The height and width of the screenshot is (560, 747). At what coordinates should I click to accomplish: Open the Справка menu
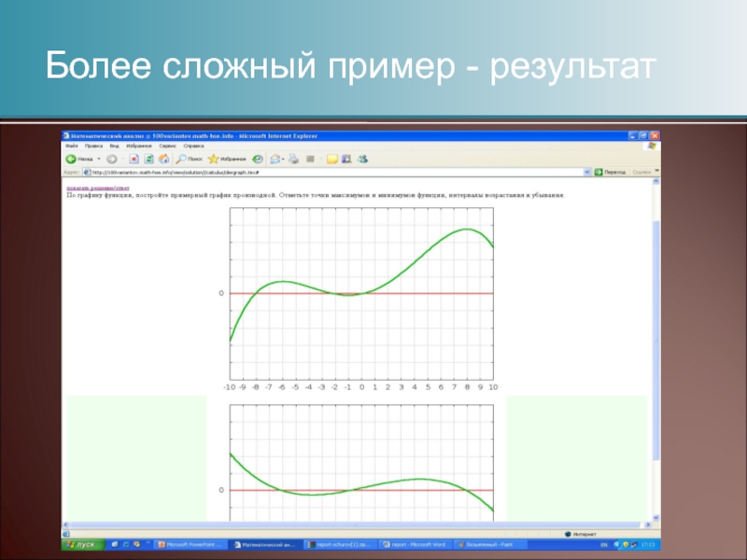tap(194, 147)
